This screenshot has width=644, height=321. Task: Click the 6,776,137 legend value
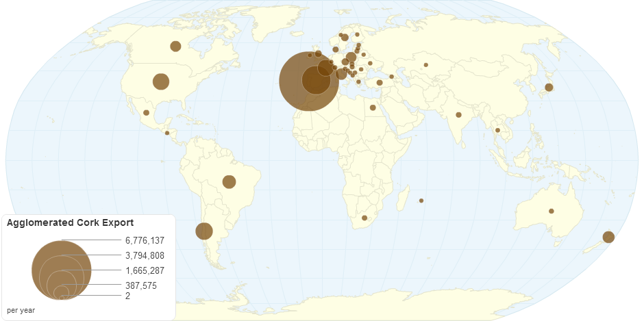(145, 241)
